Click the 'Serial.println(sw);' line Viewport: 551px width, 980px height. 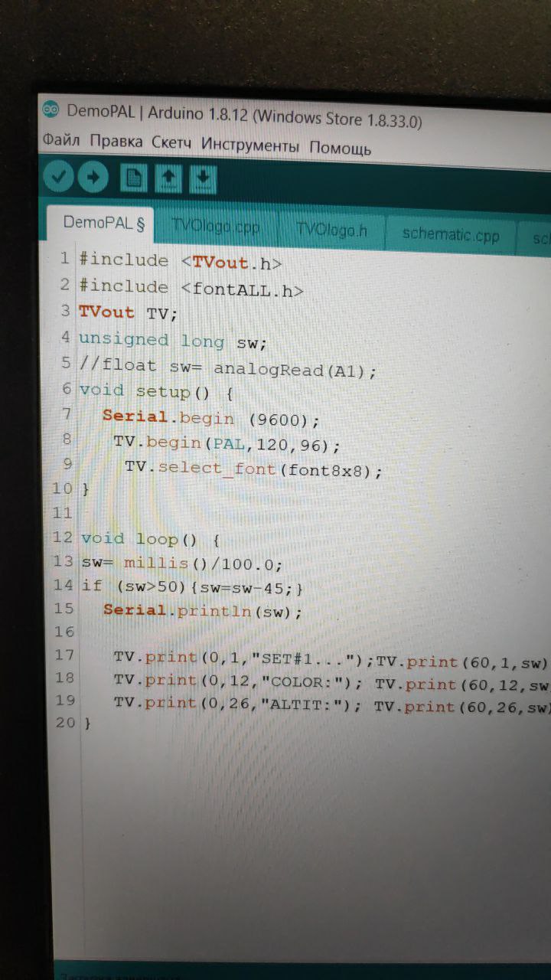tap(203, 610)
